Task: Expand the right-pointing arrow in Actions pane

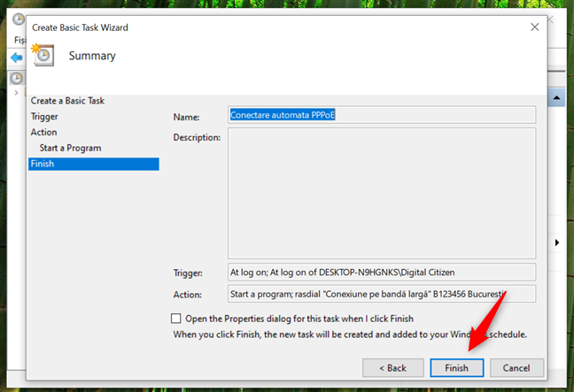Action: (557, 242)
